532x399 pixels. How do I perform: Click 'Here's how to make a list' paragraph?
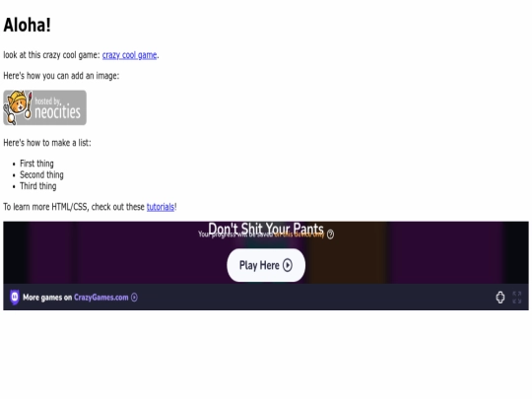pyautogui.click(x=47, y=143)
